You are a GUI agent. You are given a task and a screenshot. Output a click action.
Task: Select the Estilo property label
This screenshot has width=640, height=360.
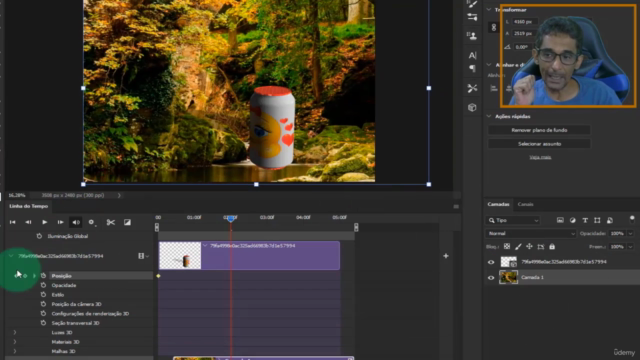tap(58, 294)
